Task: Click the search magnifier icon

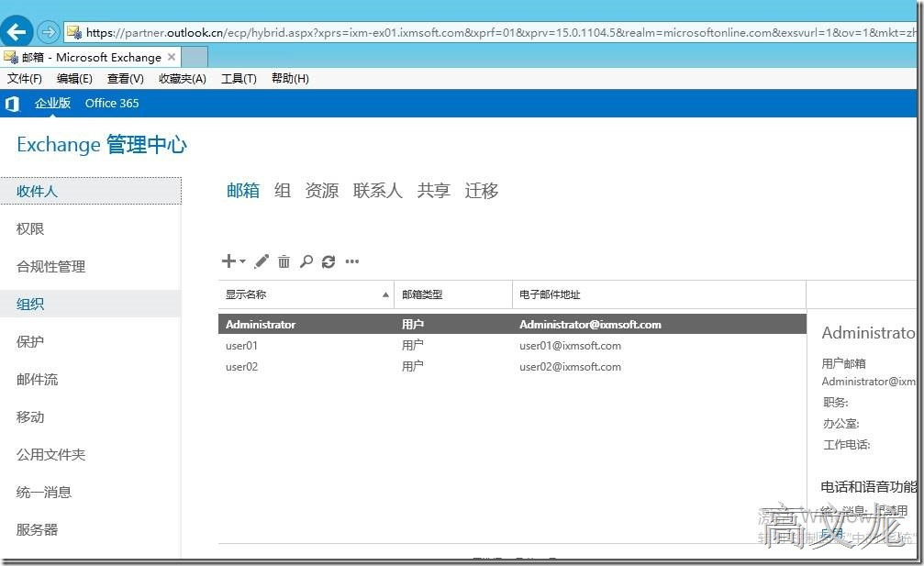Action: click(306, 261)
